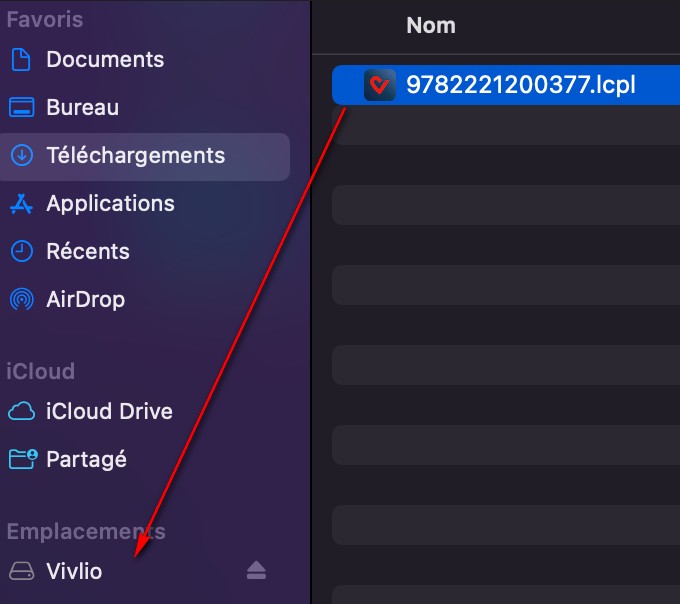Click the Applications icon in Favoris

click(21, 203)
